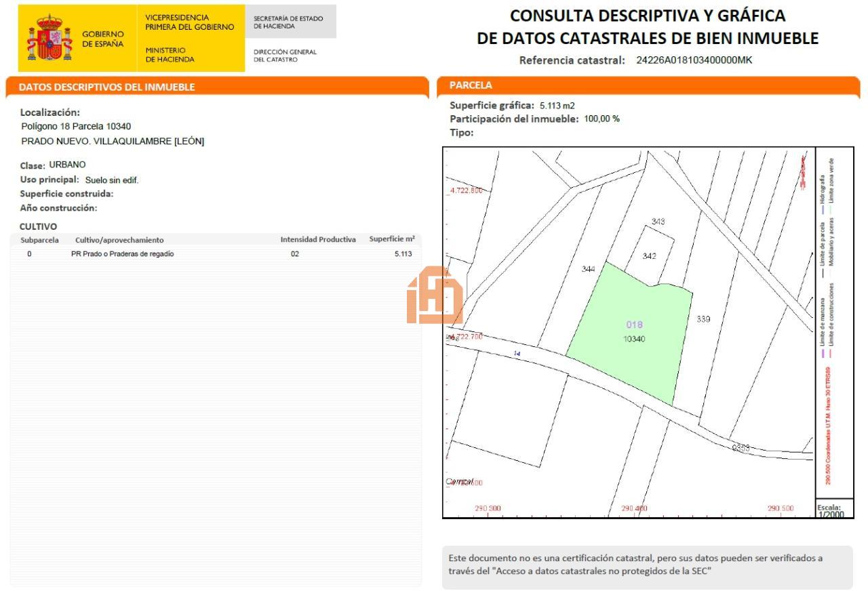
Task: Select the PR Prado o Praderas de regadío row
Action: (216, 254)
